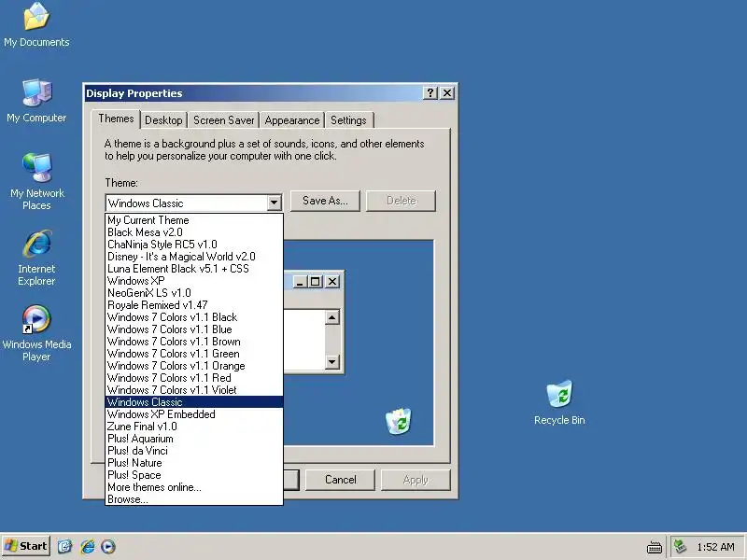Switch to the Desktop tab
The image size is (747, 560).
tap(163, 120)
